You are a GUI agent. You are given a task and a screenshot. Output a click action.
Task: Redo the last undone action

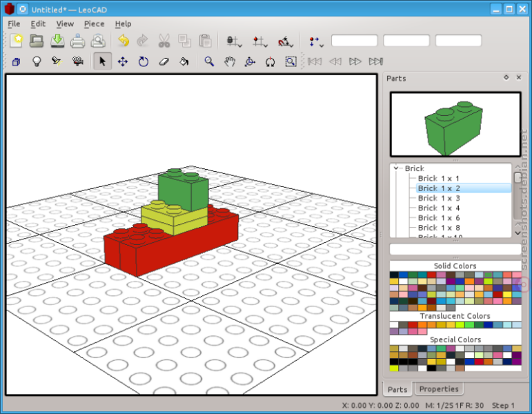[143, 41]
